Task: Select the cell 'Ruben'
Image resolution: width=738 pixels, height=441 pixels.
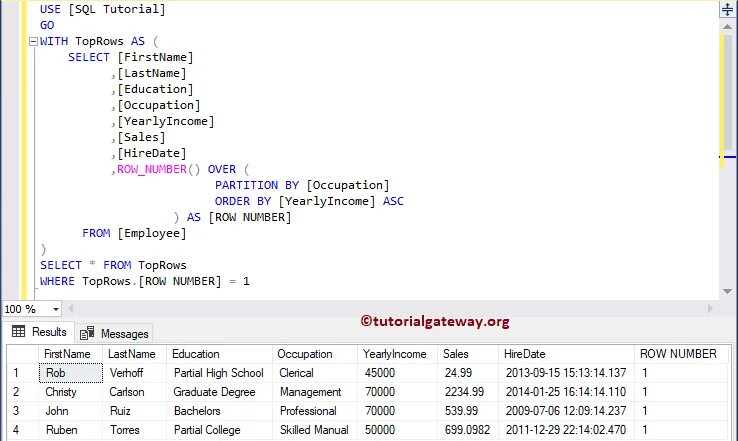Action: tap(70, 430)
